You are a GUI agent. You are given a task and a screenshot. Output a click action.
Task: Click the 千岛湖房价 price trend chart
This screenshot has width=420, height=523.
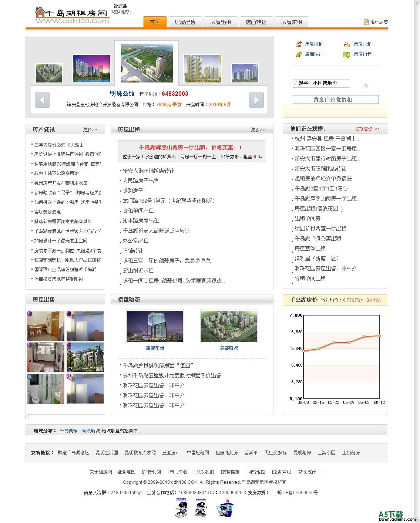(337, 359)
